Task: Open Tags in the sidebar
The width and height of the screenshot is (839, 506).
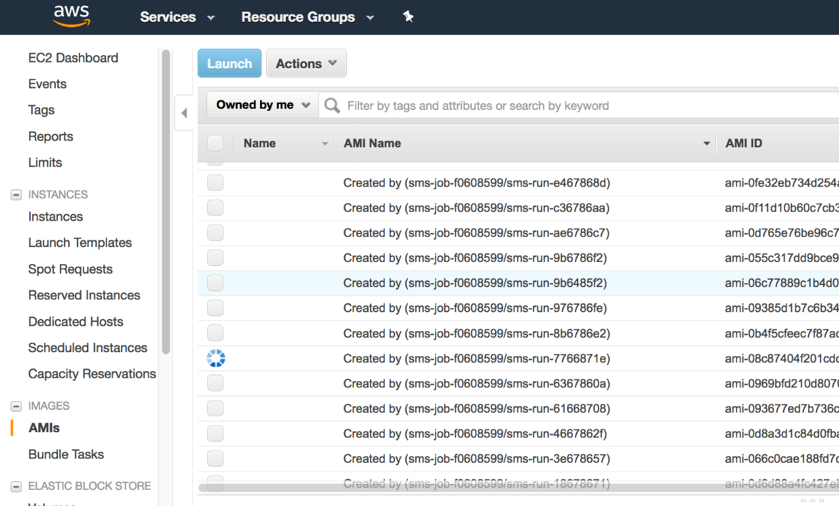Action: pos(41,110)
